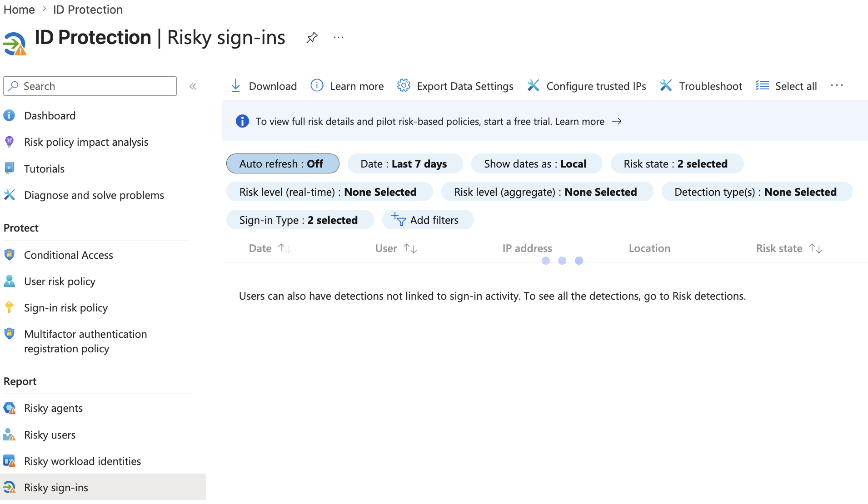Go to Home breadcrumb
This screenshot has width=868, height=504.
coord(19,10)
